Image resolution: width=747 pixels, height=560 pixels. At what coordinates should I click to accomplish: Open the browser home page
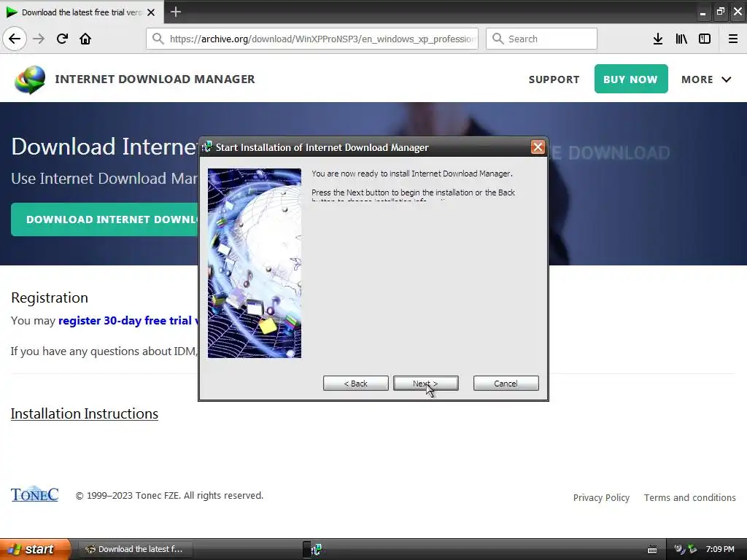pyautogui.click(x=85, y=39)
